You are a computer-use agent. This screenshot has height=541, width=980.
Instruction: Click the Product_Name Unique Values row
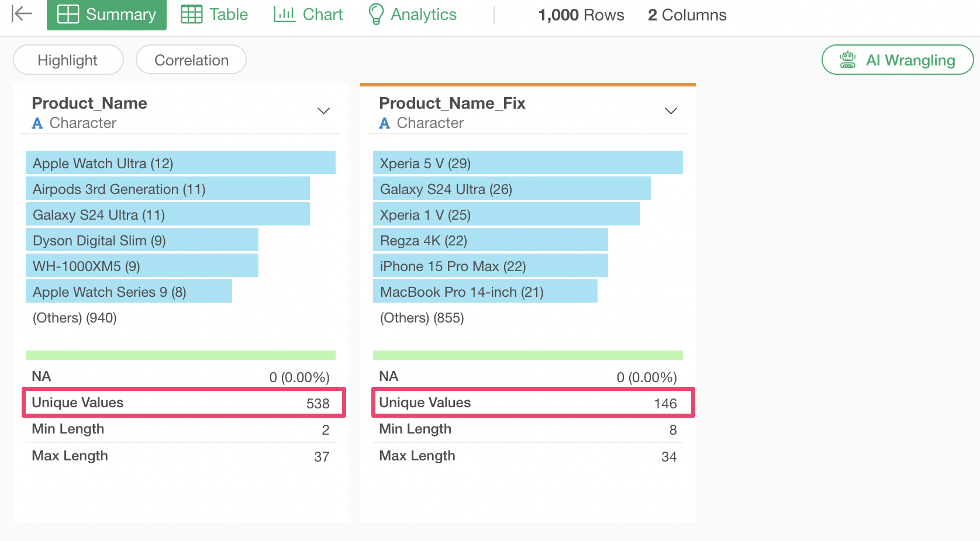pos(184,403)
